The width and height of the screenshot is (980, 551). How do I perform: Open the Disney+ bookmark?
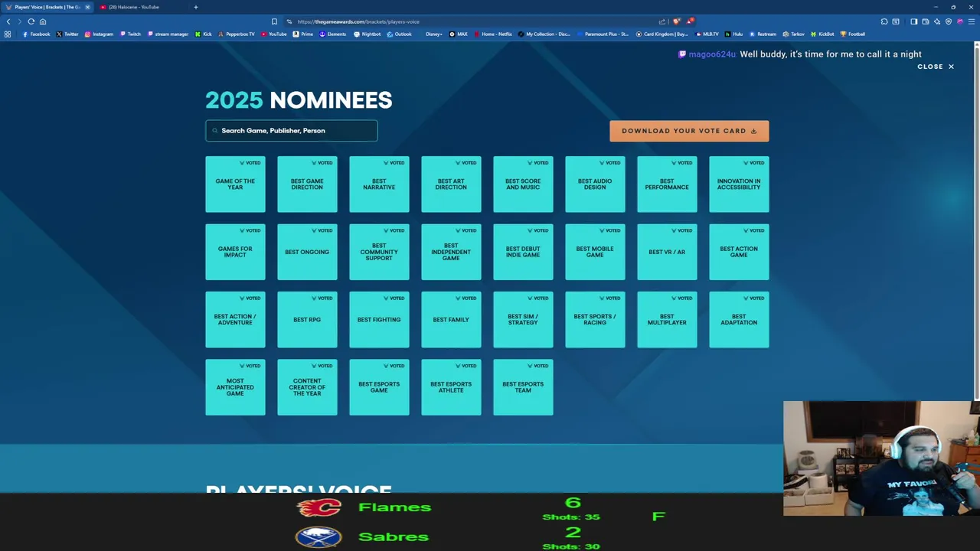pos(430,34)
